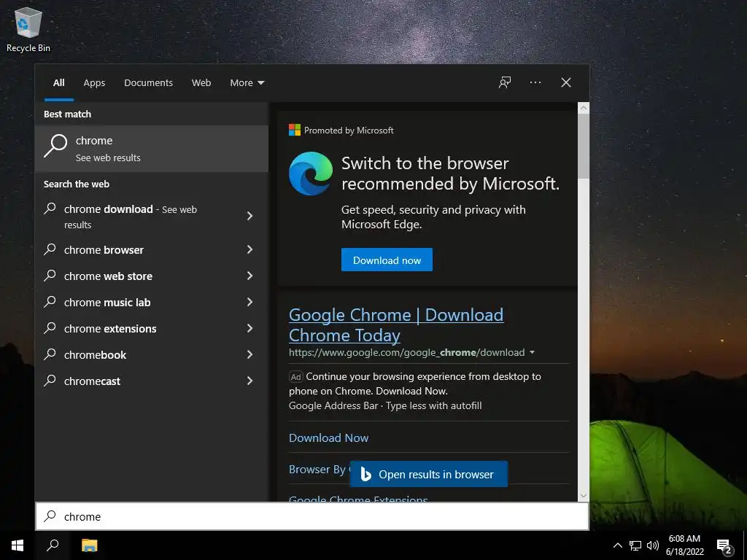Click search icon next to chromebook
The height and width of the screenshot is (560, 747).
50,354
